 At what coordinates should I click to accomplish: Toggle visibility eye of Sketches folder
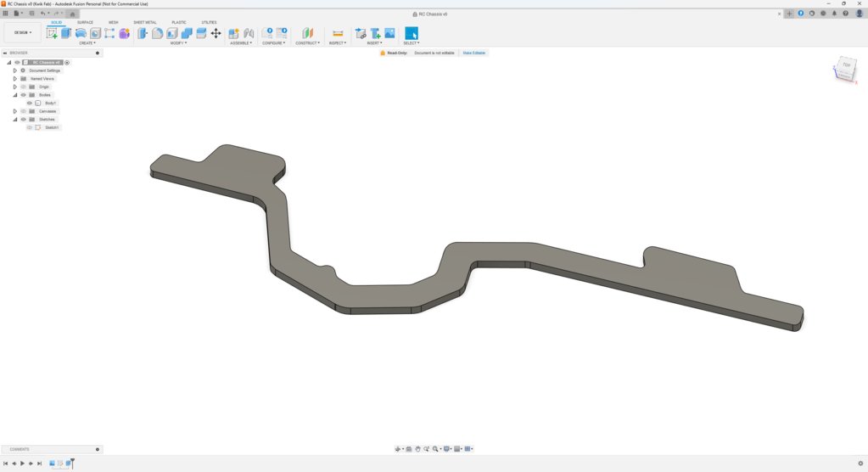[x=23, y=119]
